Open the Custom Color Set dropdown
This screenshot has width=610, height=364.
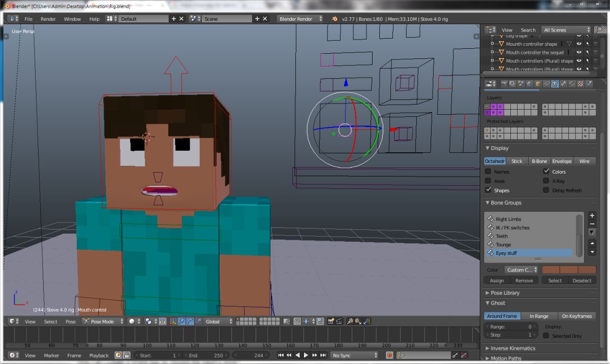pos(521,270)
